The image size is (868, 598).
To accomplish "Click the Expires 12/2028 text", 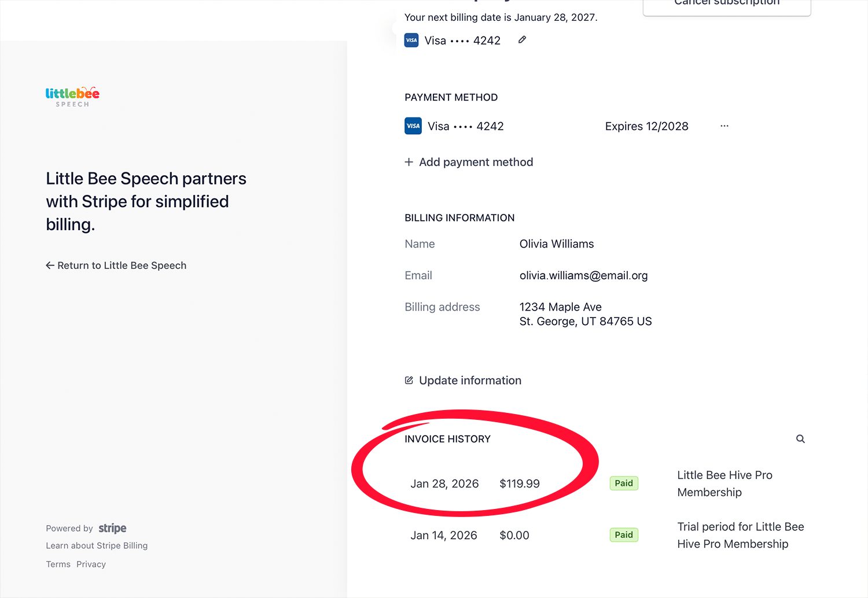I will click(647, 126).
